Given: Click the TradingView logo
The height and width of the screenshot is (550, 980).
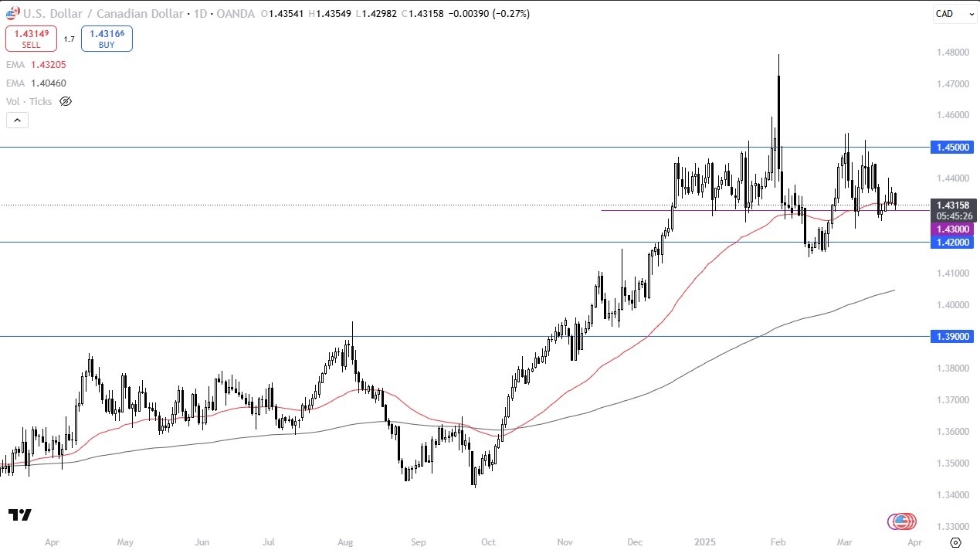Looking at the screenshot, I should [20, 515].
